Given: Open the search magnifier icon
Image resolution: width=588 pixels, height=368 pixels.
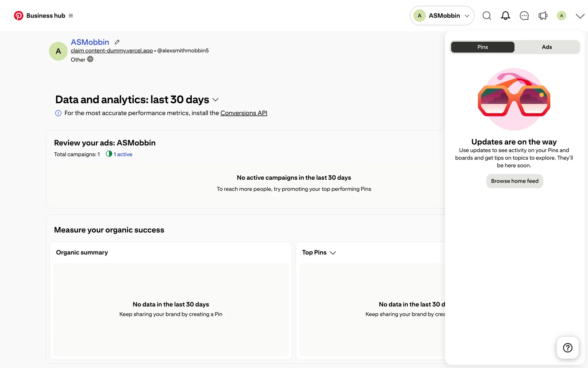Looking at the screenshot, I should point(487,16).
